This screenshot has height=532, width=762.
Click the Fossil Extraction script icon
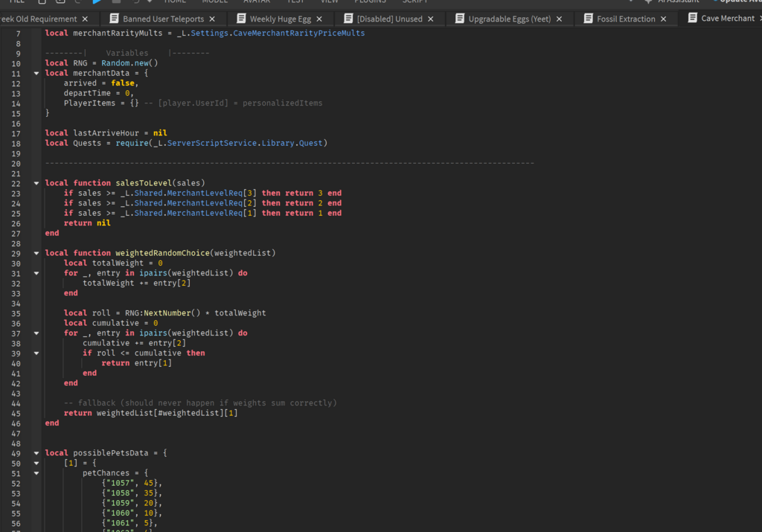(587, 19)
